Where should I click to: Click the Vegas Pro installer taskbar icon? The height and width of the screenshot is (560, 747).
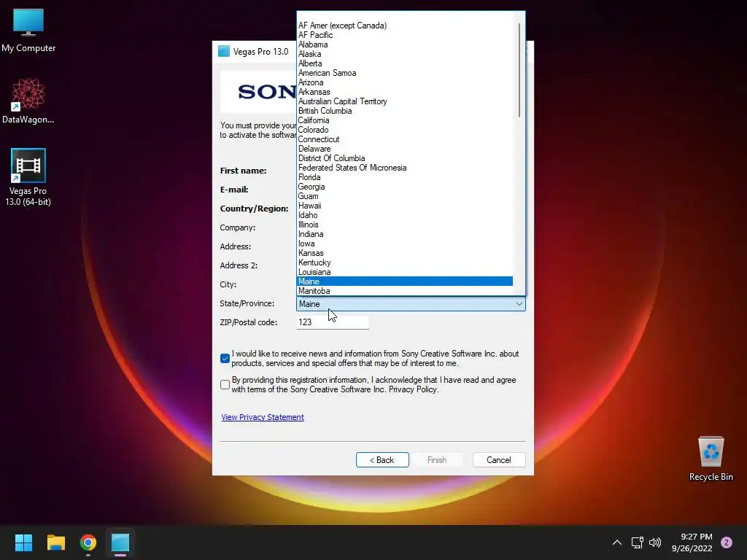click(120, 542)
